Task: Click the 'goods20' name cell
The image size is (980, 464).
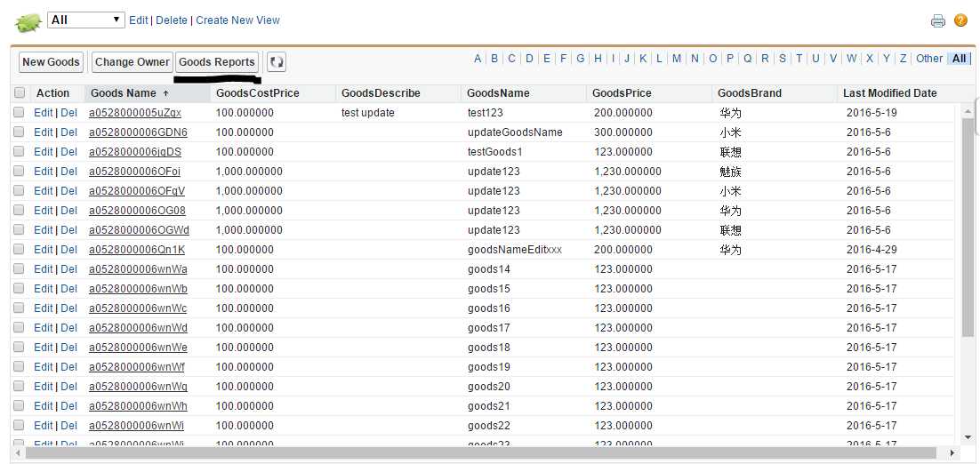Action: coord(489,387)
